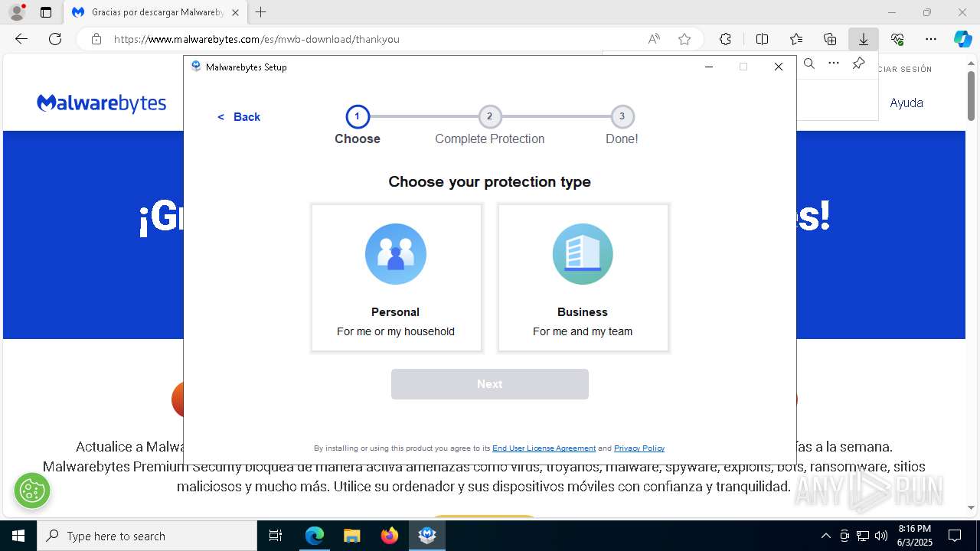The image size is (980, 551).
Task: Open the End User License Agreement link
Action: click(544, 448)
